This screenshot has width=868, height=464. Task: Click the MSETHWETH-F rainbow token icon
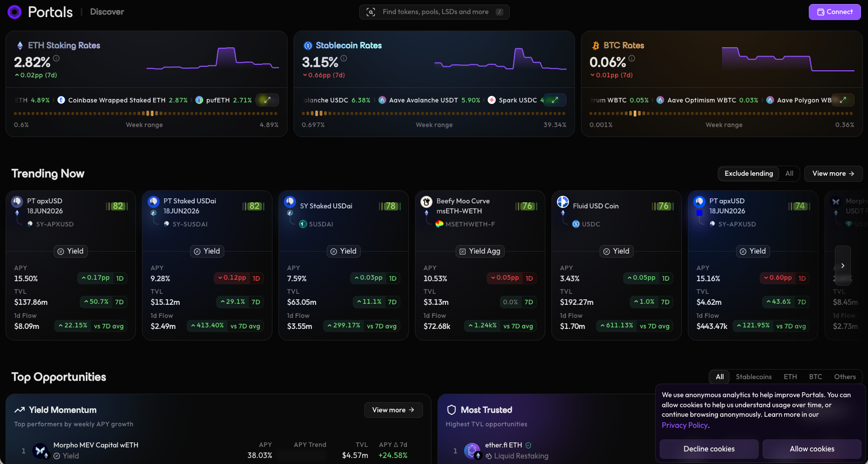coord(440,224)
